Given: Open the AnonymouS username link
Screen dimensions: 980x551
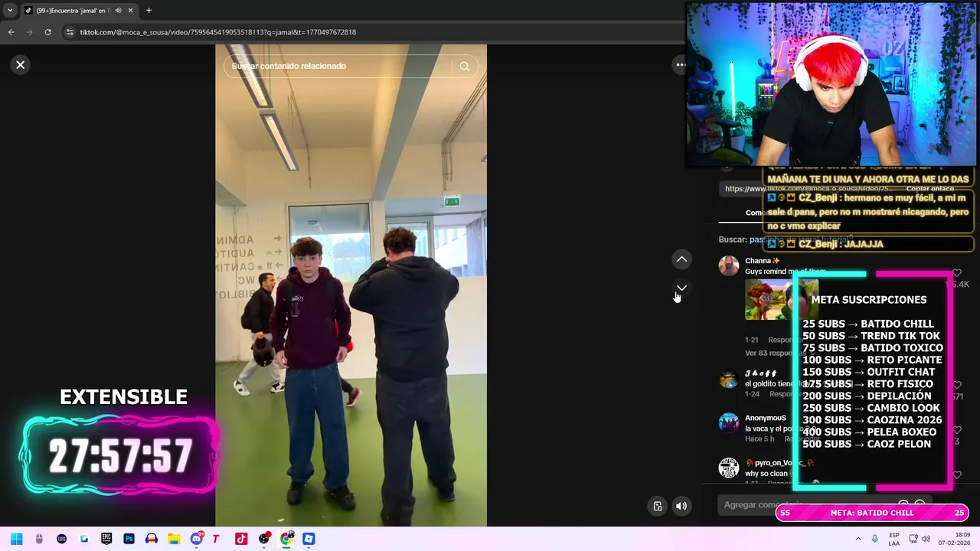Looking at the screenshot, I should (x=766, y=419).
